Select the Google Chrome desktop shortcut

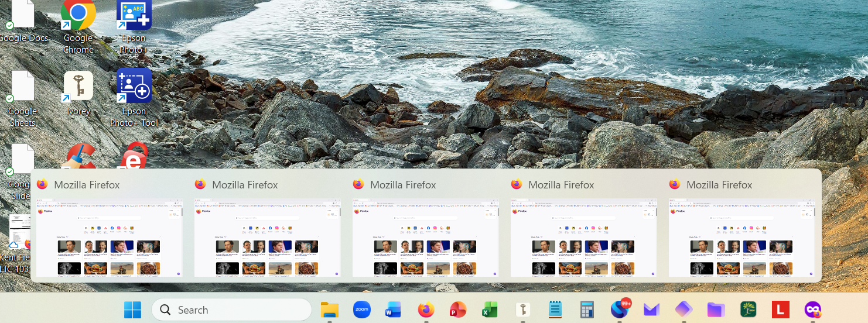(78, 26)
